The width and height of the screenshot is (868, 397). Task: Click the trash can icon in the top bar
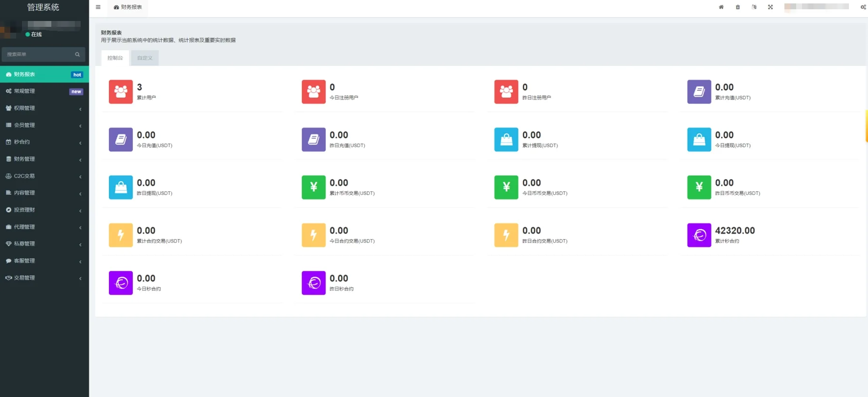[x=738, y=7]
